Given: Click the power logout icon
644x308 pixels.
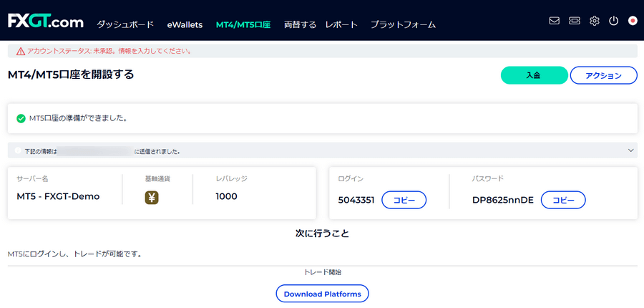Looking at the screenshot, I should coord(614,21).
